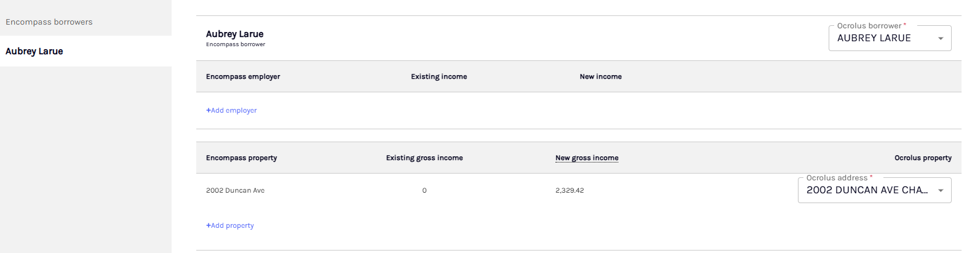
Task: Open the Ocrolus borrower dropdown arrow
Action: coord(940,38)
